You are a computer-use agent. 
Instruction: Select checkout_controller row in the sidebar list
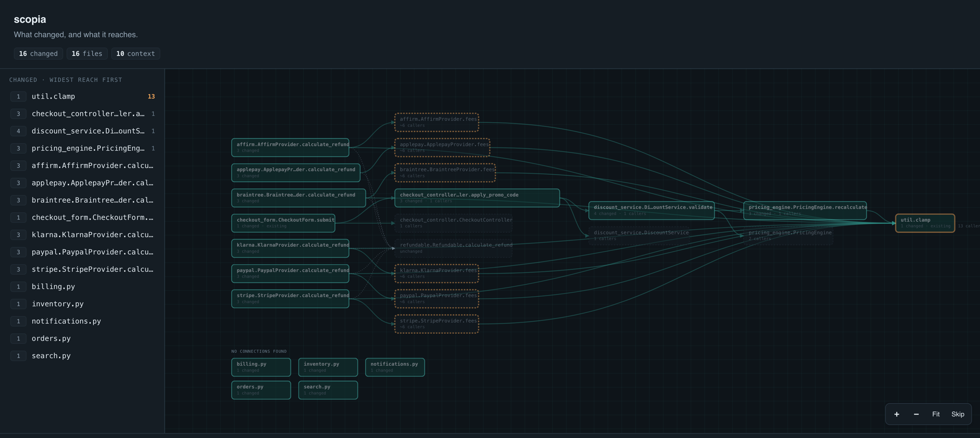[82, 114]
